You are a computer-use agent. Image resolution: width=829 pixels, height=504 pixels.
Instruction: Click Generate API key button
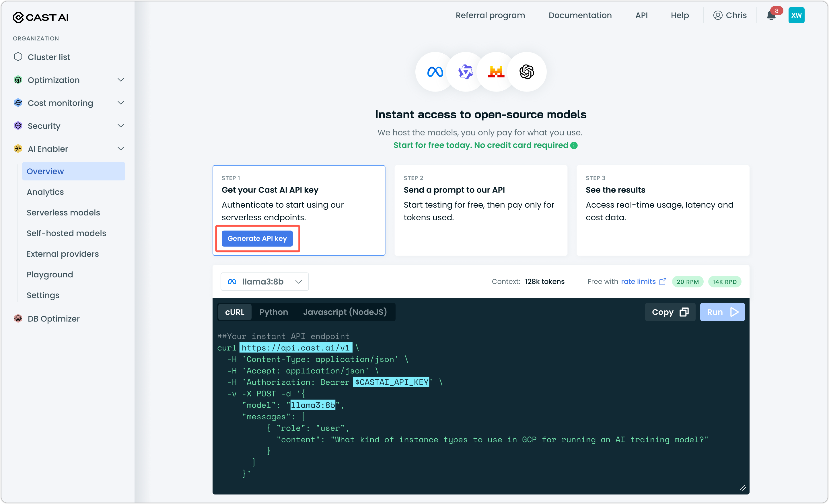point(257,239)
